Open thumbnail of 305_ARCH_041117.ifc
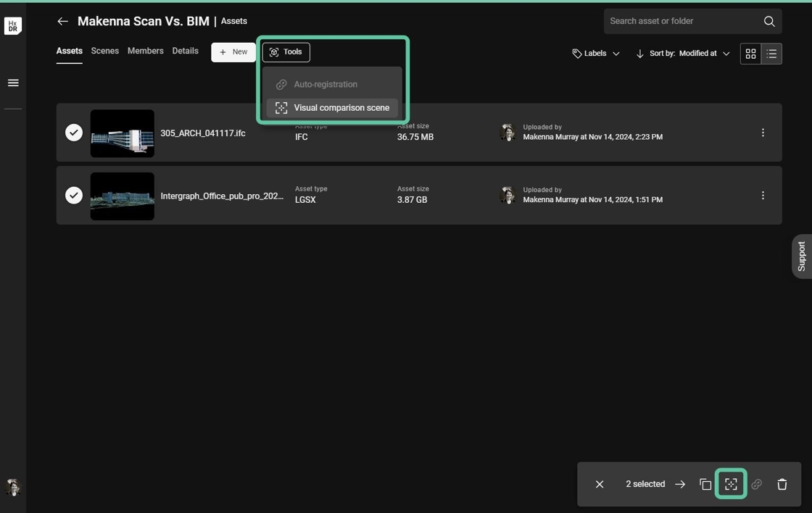 [123, 133]
